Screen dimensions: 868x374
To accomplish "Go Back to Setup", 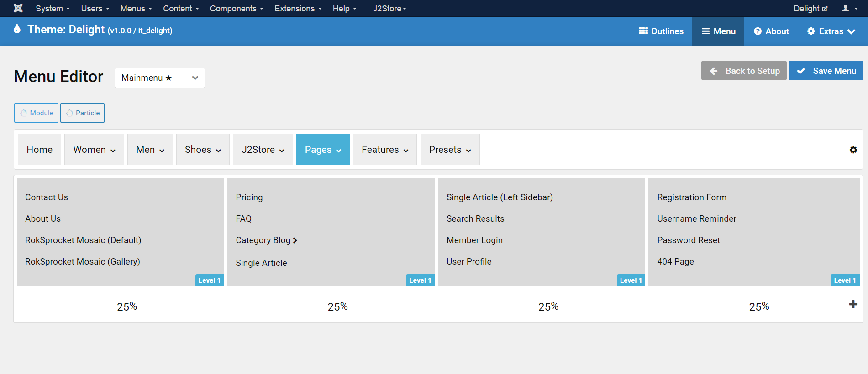I will [744, 71].
